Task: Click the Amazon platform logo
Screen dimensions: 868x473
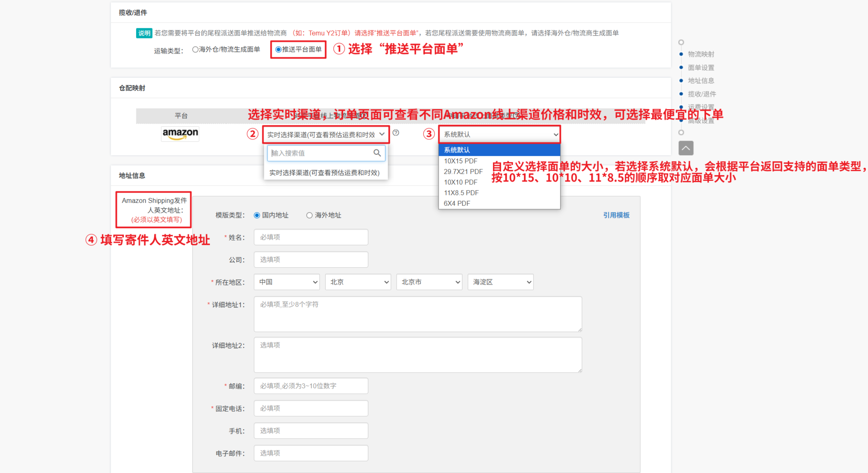Action: (180, 134)
